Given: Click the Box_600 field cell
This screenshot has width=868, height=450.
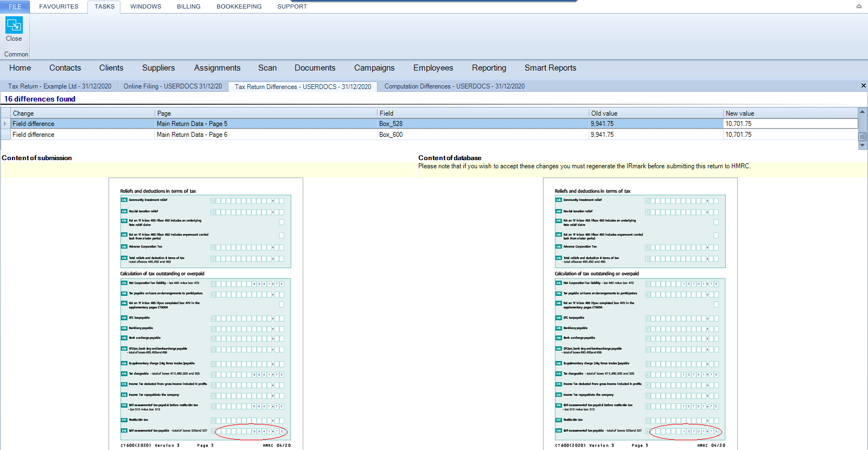Looking at the screenshot, I should coord(483,135).
